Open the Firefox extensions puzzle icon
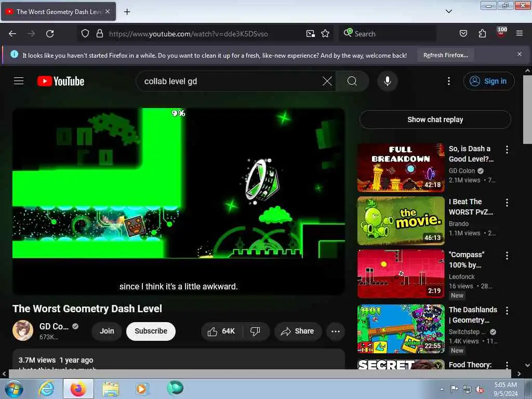Screen dimensions: 532x399 482,34
